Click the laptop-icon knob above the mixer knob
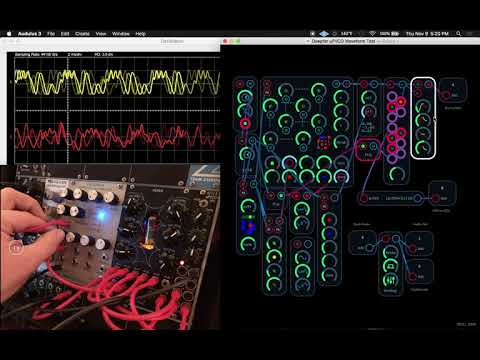Viewport: 480px width, 360px height. pyautogui.click(x=390, y=266)
